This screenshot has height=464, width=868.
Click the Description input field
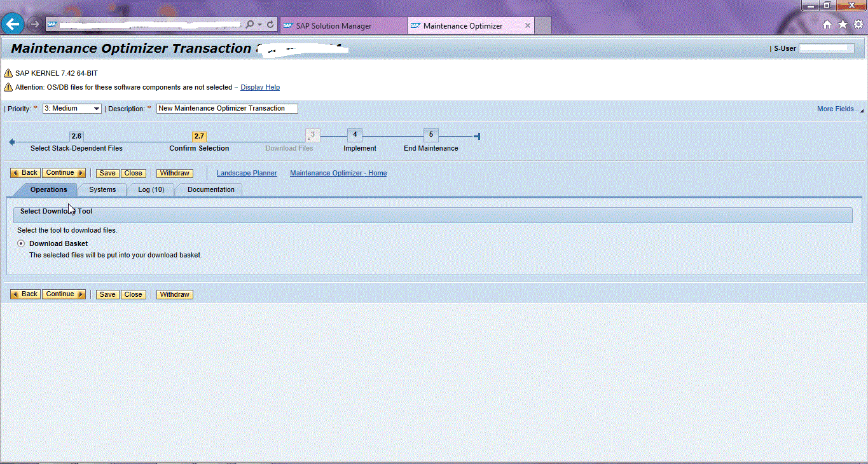pyautogui.click(x=226, y=109)
